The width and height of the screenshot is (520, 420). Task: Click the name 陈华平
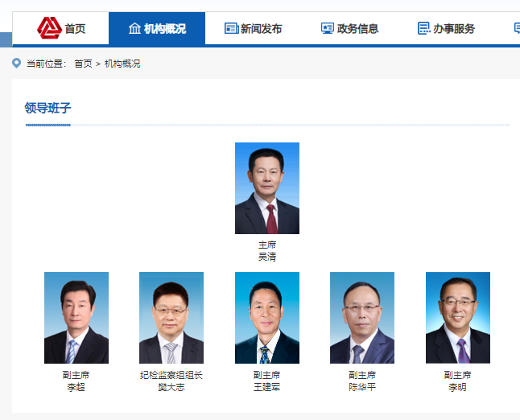click(362, 387)
